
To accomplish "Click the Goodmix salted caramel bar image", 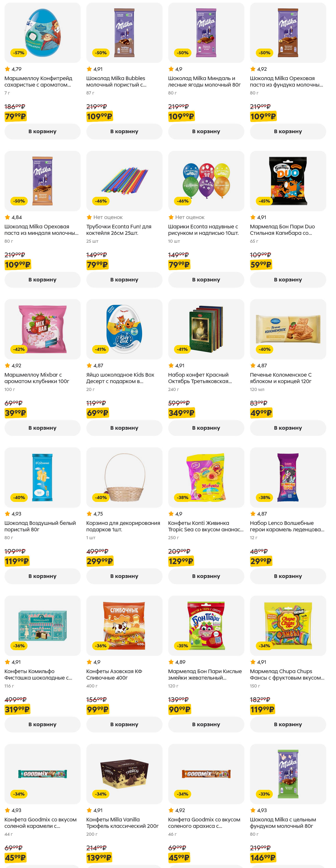I will tap(43, 774).
